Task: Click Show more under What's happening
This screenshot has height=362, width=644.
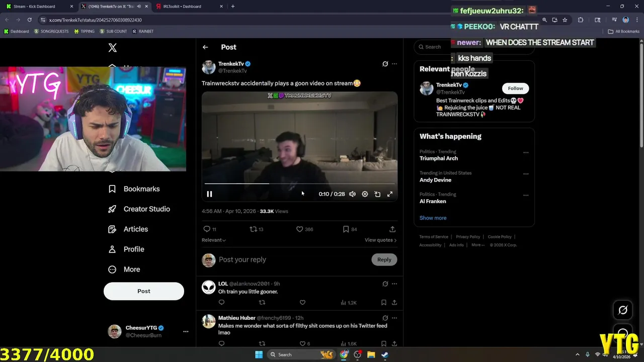Action: pyautogui.click(x=433, y=218)
